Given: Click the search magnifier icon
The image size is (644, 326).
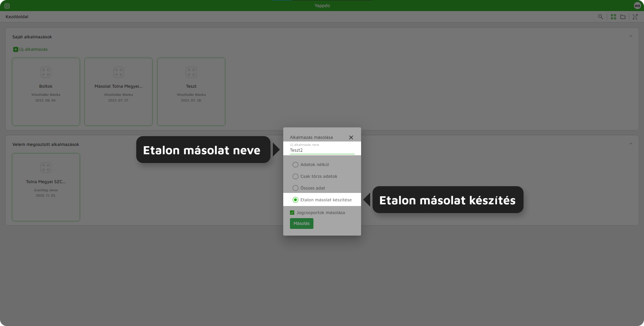Looking at the screenshot, I should coord(601,17).
